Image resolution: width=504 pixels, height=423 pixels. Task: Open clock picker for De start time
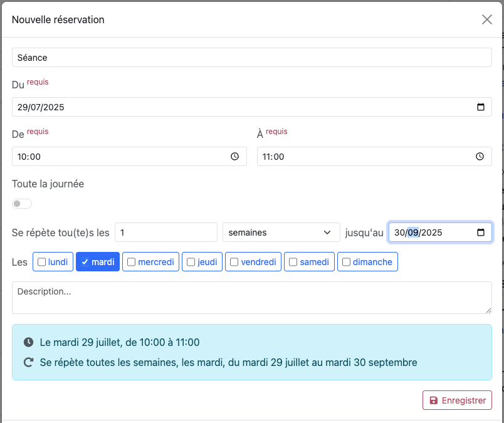tap(234, 157)
